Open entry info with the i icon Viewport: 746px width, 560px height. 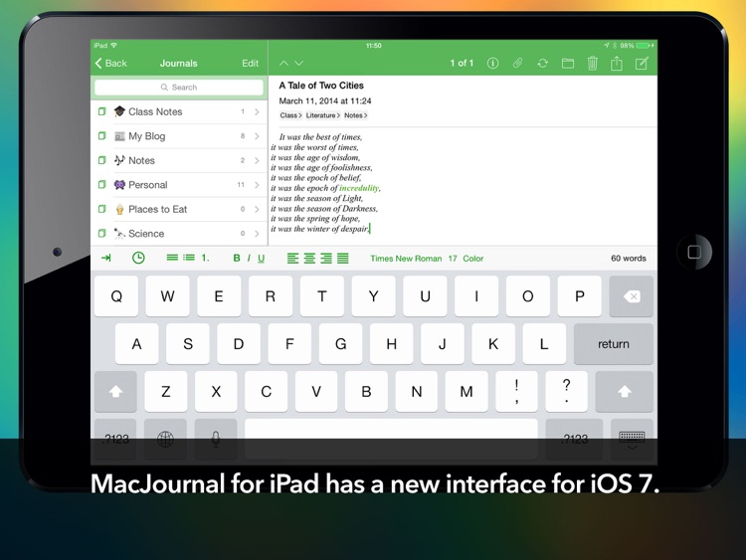pyautogui.click(x=493, y=64)
